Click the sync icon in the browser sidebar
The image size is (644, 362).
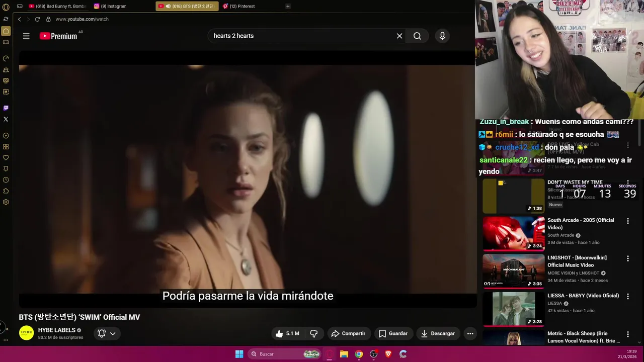(6, 19)
